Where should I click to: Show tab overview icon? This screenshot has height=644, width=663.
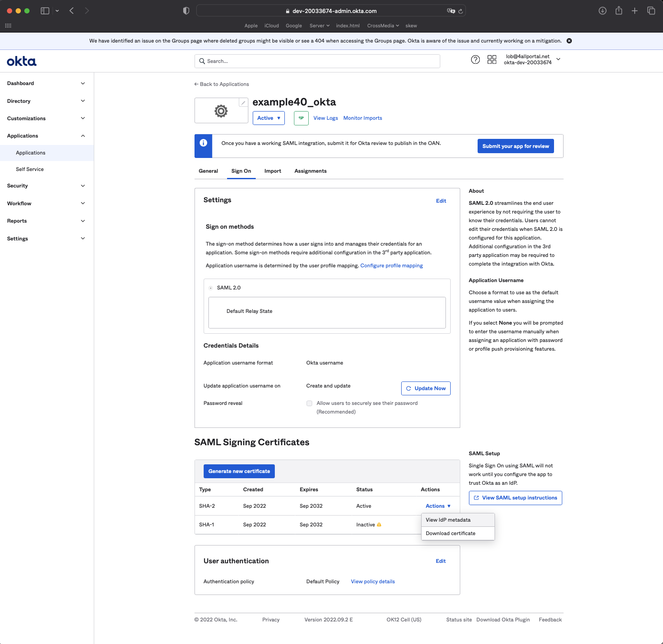tap(651, 11)
